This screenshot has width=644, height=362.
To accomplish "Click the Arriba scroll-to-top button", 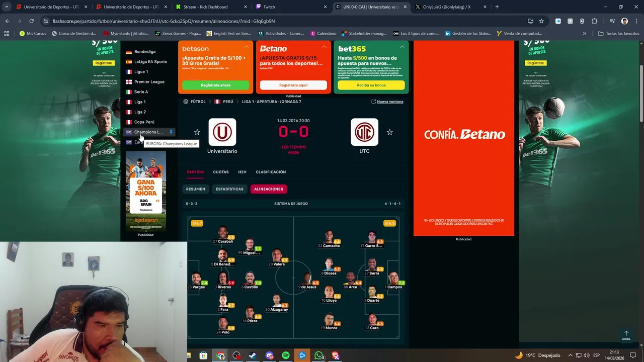I will [626, 335].
